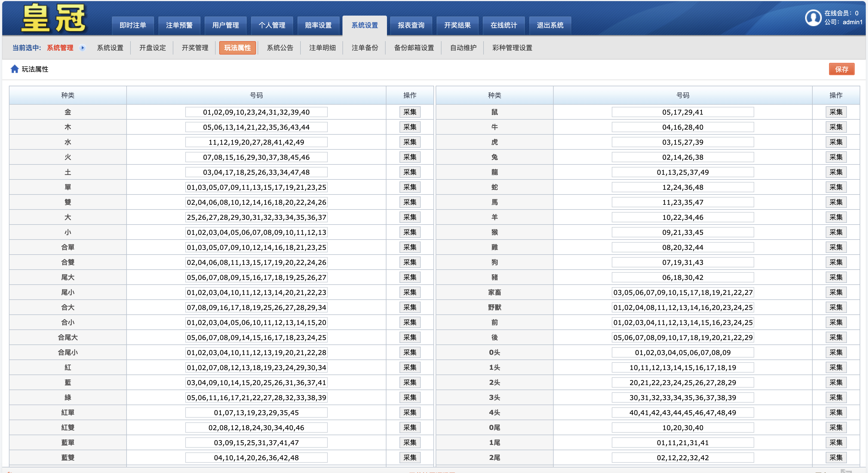Open the 注单备份 submenu item

365,48
